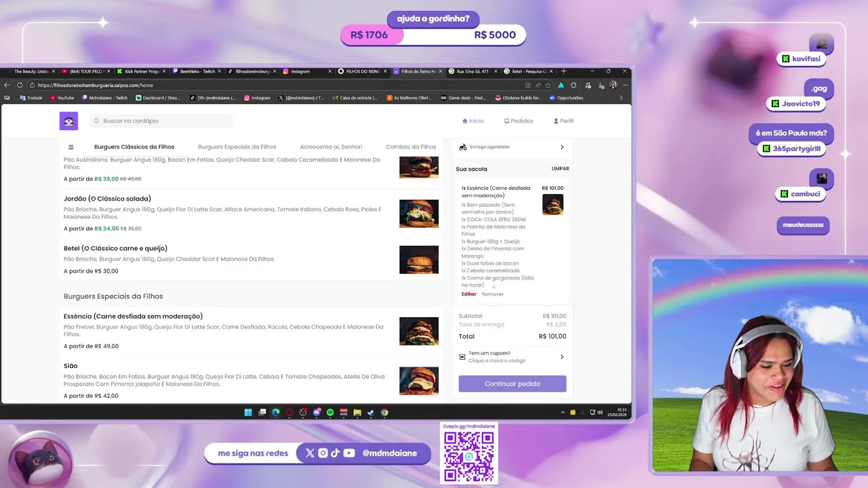Open Task View icon in taskbar

click(262, 412)
